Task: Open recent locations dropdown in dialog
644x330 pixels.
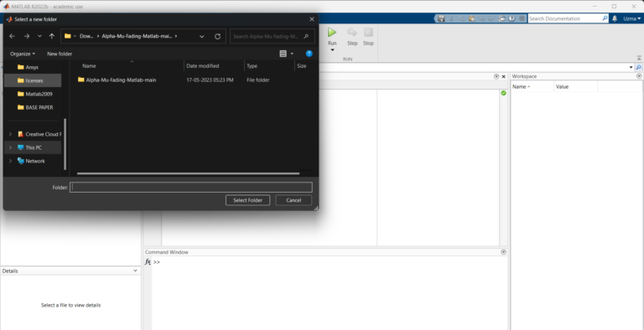Action: (x=39, y=36)
